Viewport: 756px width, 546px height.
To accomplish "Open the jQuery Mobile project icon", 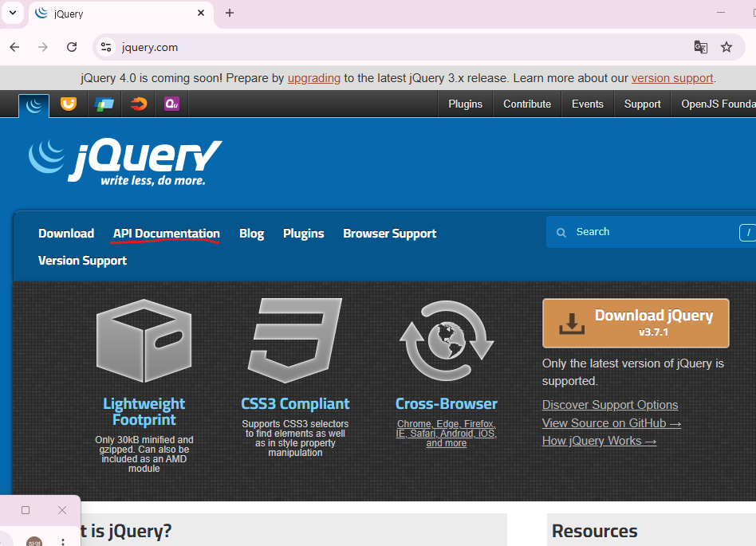I will (104, 104).
